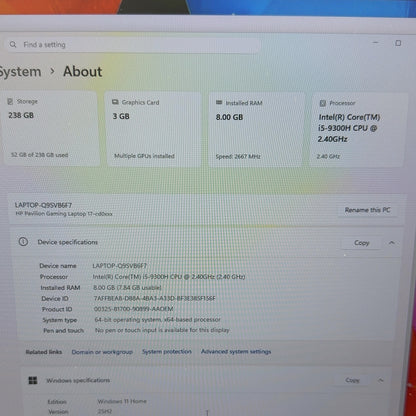This screenshot has width=416, height=416.
Task: Open the Storage card
Action: pos(51,128)
